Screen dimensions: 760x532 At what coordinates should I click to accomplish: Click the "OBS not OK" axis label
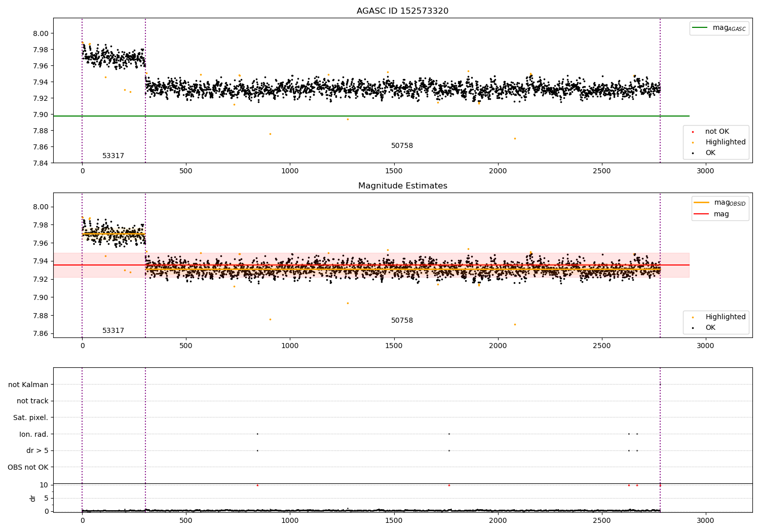[x=28, y=467]
